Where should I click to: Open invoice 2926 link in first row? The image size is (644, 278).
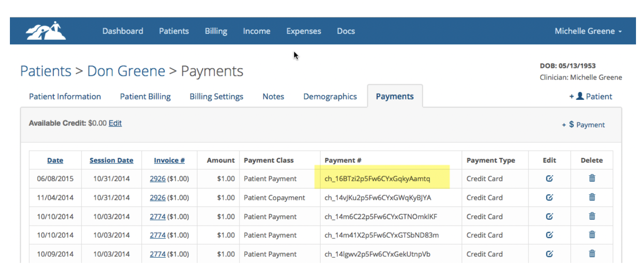pyautogui.click(x=157, y=179)
